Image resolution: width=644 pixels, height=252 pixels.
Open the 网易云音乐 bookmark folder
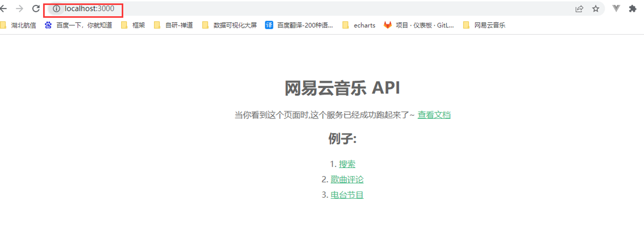tap(484, 25)
